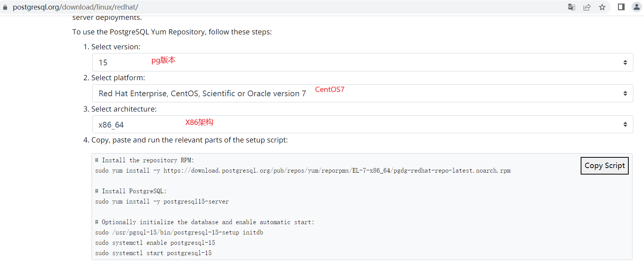
Task: Click the postgresql-15-setup initdb command line
Action: click(179, 233)
